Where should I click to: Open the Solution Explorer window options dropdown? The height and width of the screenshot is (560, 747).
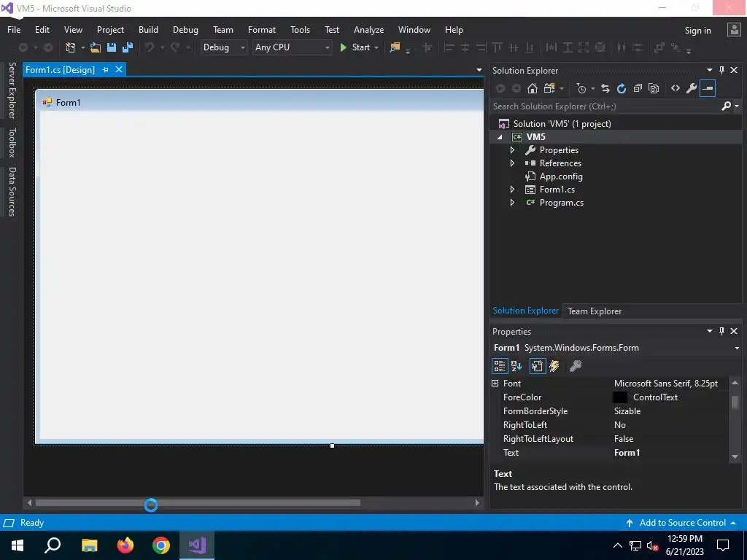tap(709, 70)
